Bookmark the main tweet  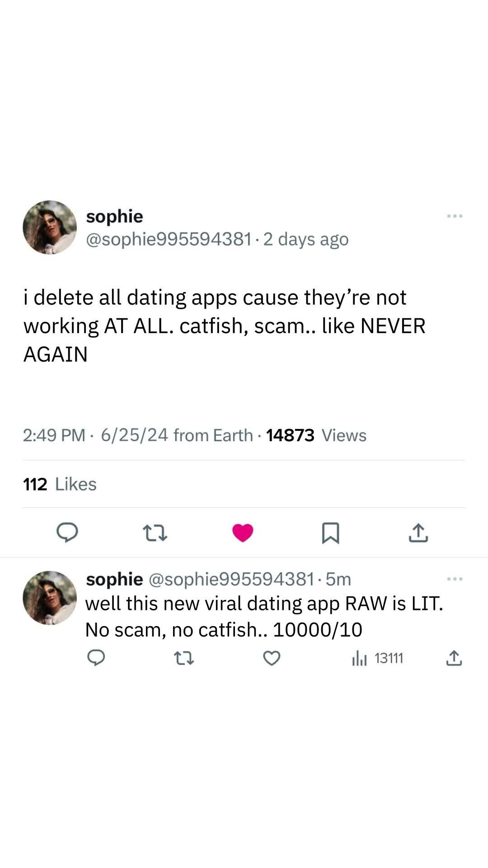tap(330, 533)
